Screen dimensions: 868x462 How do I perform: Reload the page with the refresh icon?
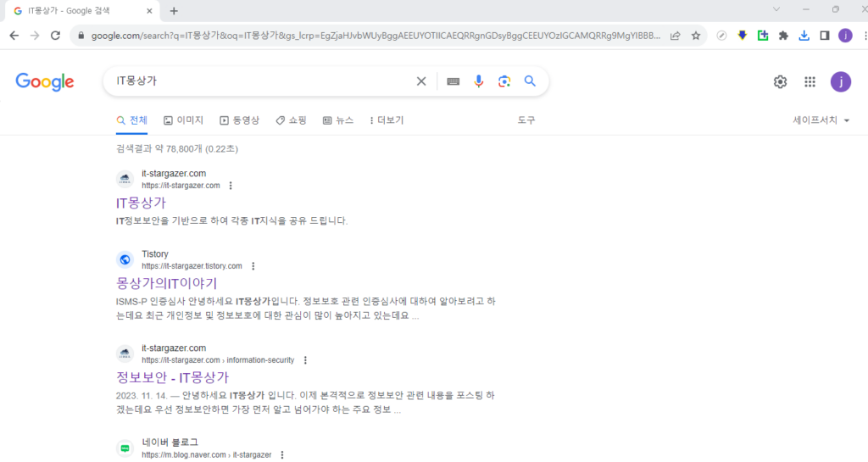pyautogui.click(x=55, y=36)
